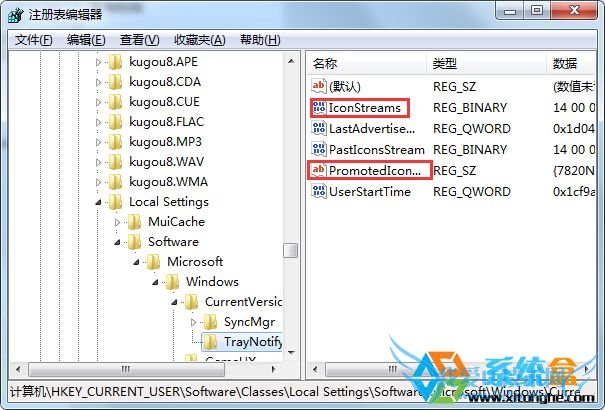Click the kugou8.FLAC folder icon
The image size is (605, 410).
point(115,122)
